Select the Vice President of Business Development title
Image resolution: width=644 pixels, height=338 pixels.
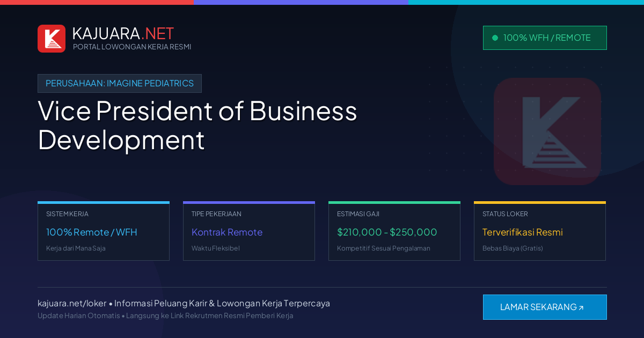point(197,126)
